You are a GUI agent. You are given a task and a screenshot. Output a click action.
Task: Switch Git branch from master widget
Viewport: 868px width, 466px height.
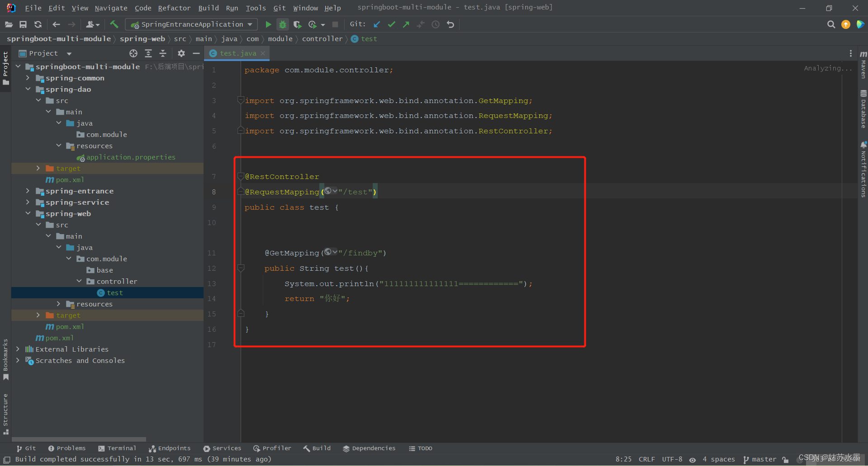[760, 460]
